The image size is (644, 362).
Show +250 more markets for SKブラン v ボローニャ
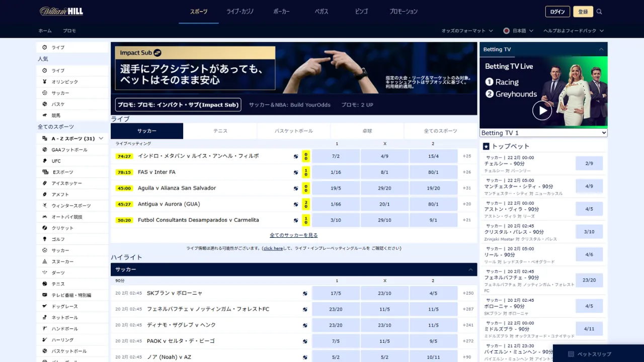click(468, 293)
